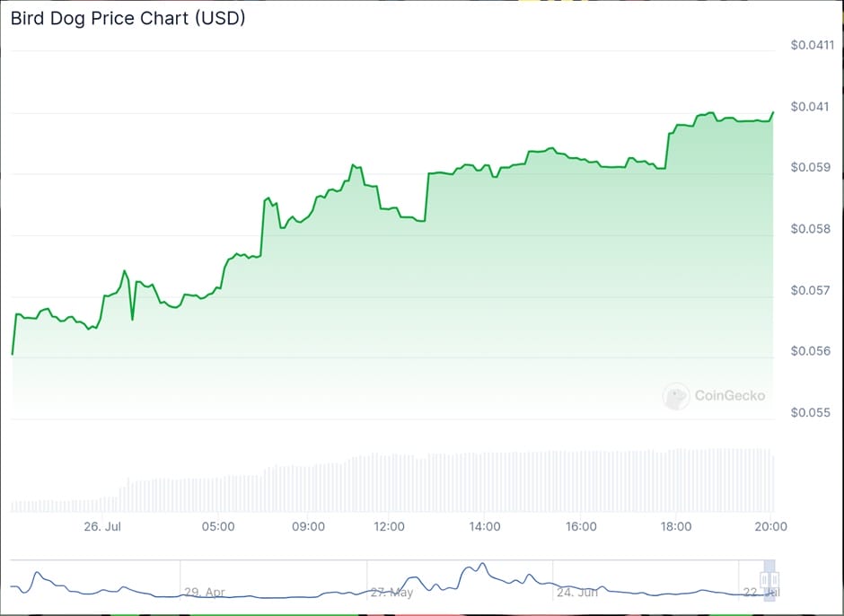Click the CoinGecko gecko logo icon
Image resolution: width=844 pixels, height=616 pixels.
675,396
